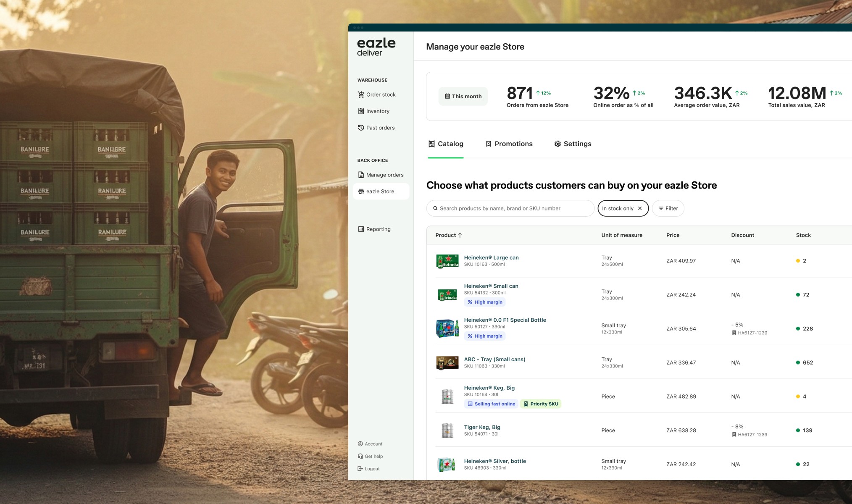The height and width of the screenshot is (504, 852).
Task: Expand the Selling fast online badge
Action: (491, 404)
